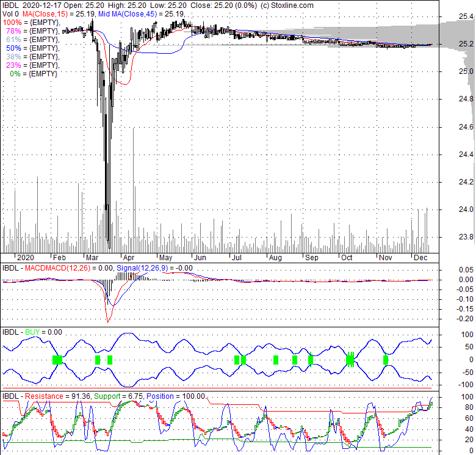Screen dimensions: 476x455
Task: Click the Position = 100.00 legend
Action: pyautogui.click(x=176, y=396)
